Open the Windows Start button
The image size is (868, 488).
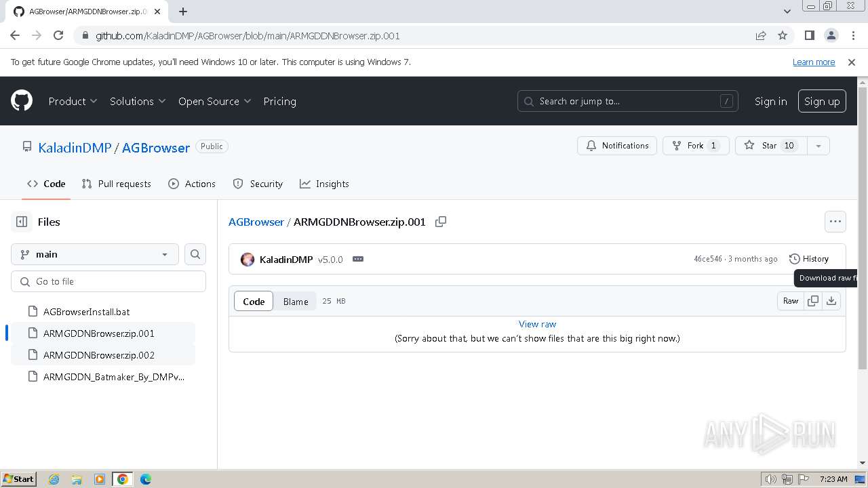19,479
